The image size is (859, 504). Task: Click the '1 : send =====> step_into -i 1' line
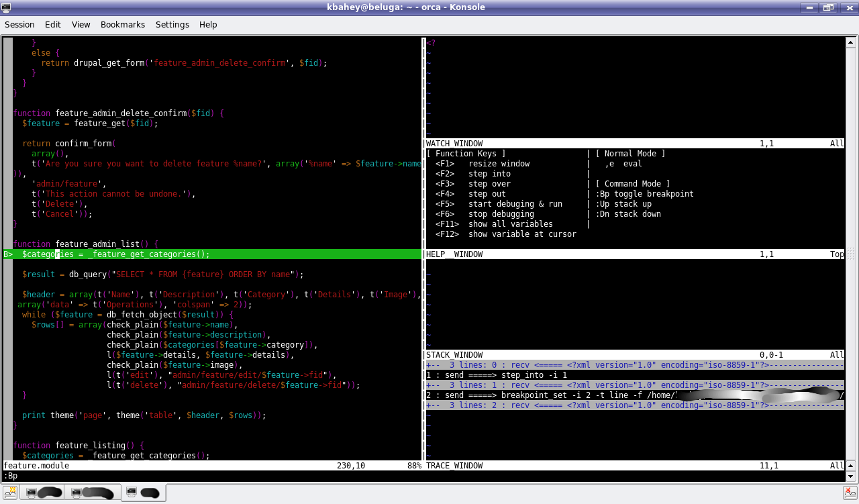497,375
